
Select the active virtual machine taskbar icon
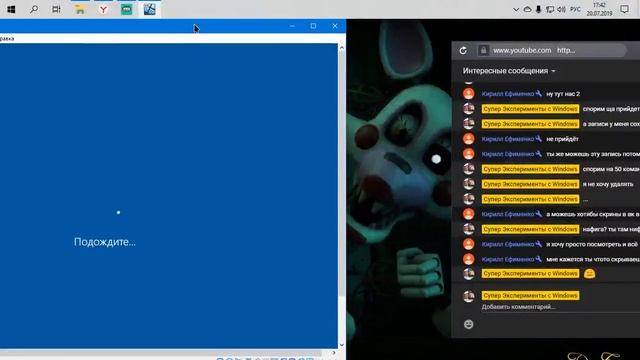[149, 9]
